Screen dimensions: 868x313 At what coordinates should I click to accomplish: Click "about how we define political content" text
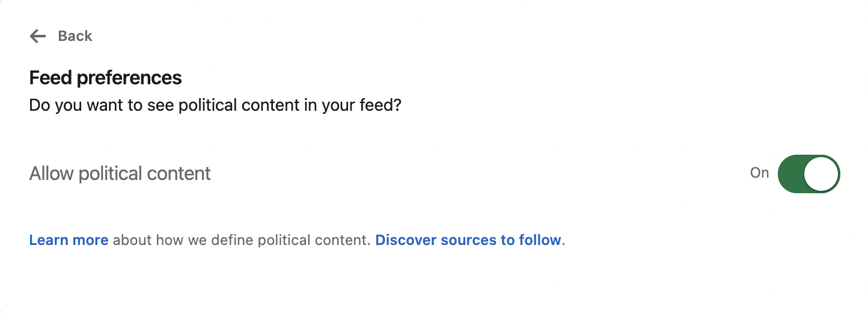241,240
